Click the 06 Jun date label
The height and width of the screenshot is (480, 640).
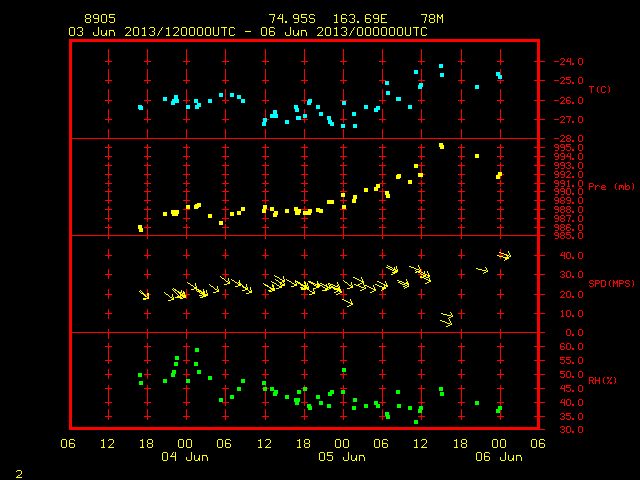tap(499, 457)
